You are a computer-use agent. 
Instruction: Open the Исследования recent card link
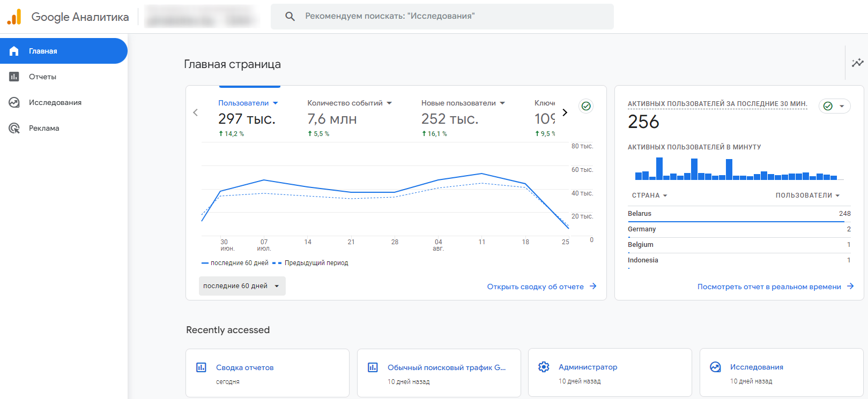[x=782, y=373]
